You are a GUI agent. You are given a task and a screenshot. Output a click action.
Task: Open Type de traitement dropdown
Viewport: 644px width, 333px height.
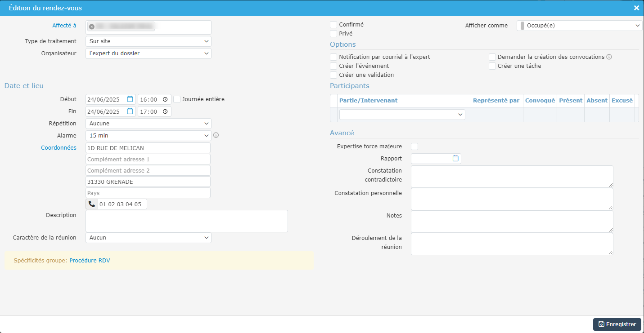[148, 41]
